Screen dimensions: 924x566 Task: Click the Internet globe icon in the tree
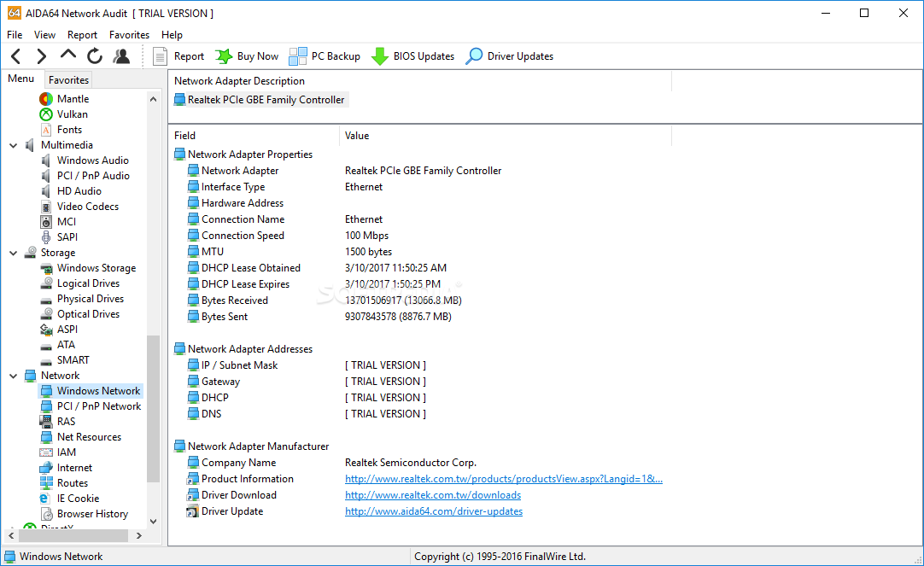coord(46,468)
